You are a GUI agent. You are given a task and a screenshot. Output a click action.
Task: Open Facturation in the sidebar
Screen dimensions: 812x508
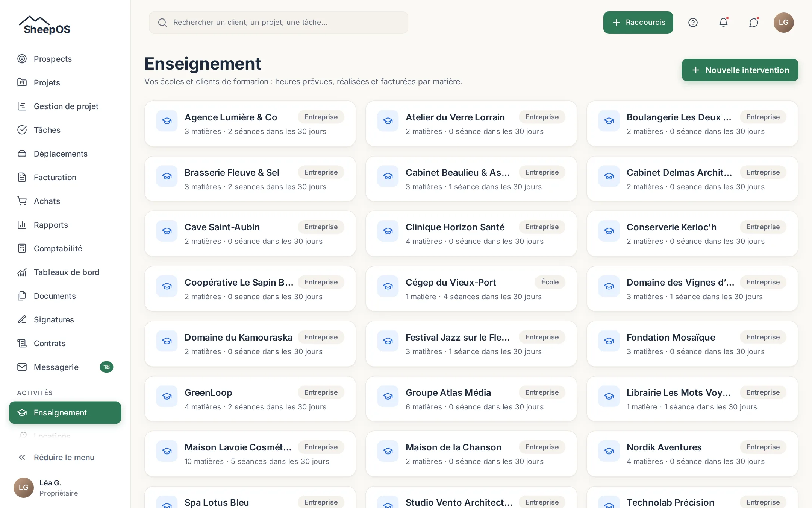(65, 177)
